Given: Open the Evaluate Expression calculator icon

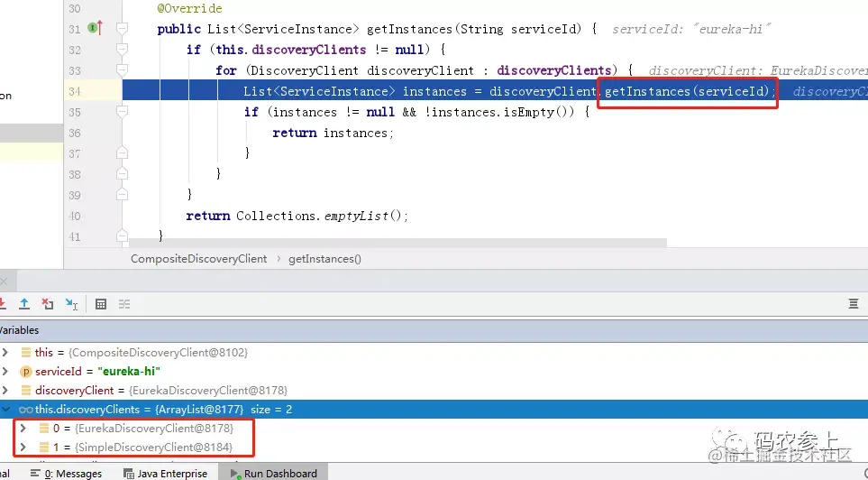Looking at the screenshot, I should click(x=101, y=304).
